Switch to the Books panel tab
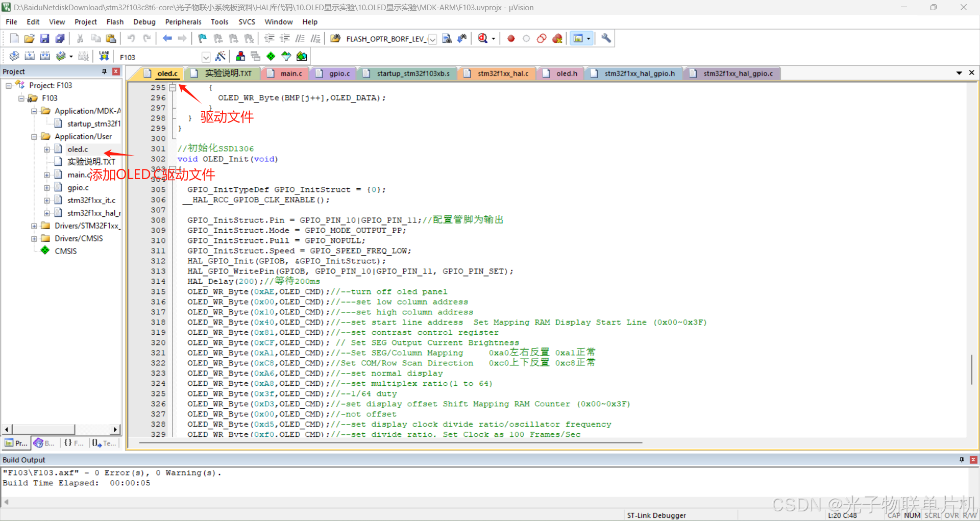Image resolution: width=980 pixels, height=521 pixels. [44, 443]
